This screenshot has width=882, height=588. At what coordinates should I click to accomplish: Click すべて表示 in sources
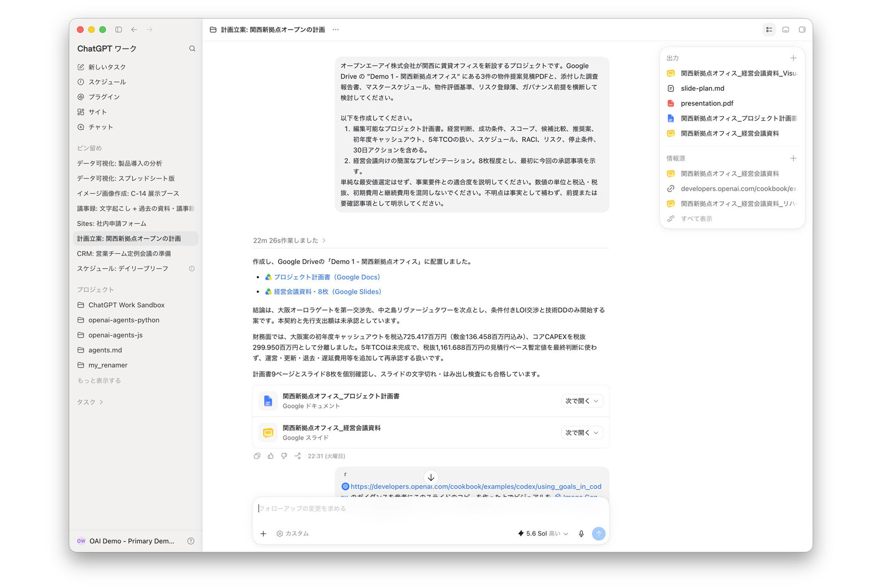coord(696,219)
